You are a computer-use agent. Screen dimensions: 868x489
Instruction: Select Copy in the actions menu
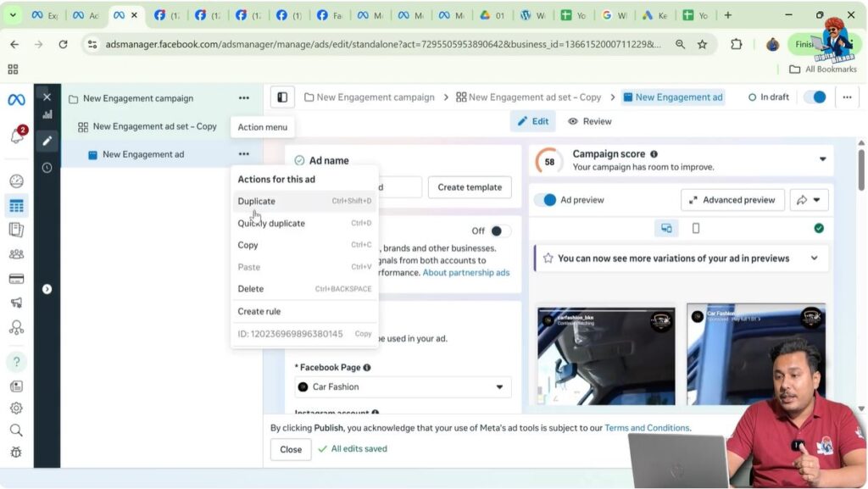tap(304, 244)
